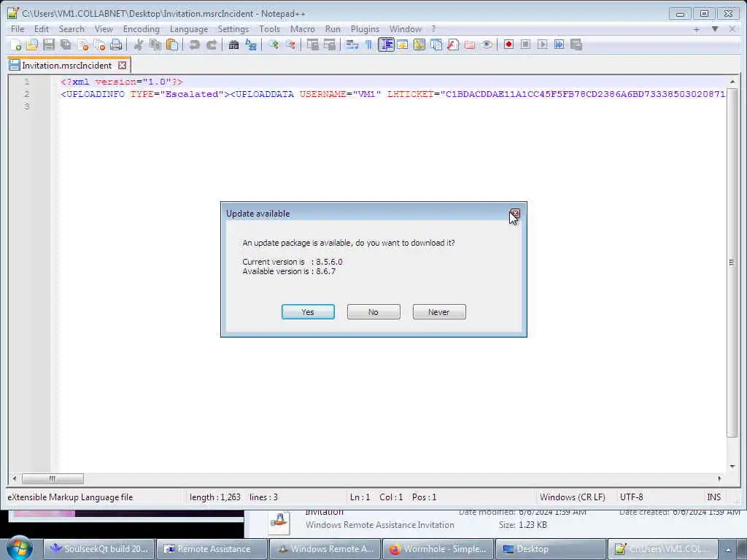The width and height of the screenshot is (747, 560).
Task: Click the Paste clipboard icon
Action: coord(172,44)
